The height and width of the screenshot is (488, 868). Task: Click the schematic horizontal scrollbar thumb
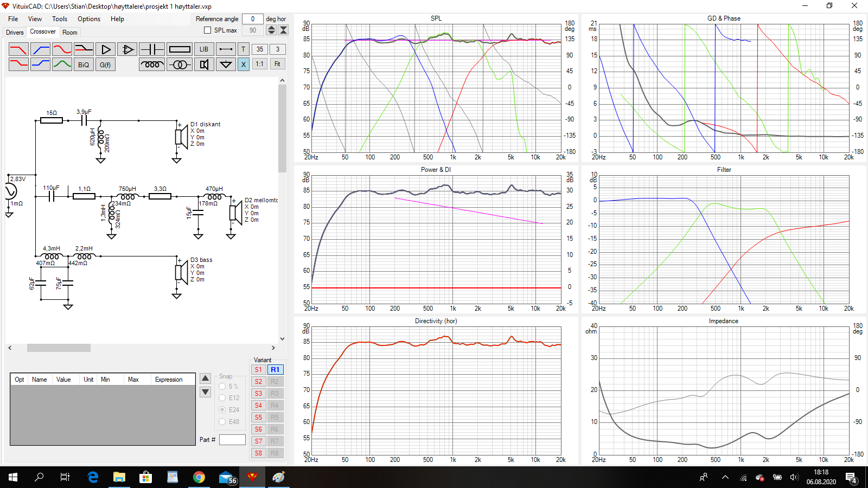[x=59, y=348]
